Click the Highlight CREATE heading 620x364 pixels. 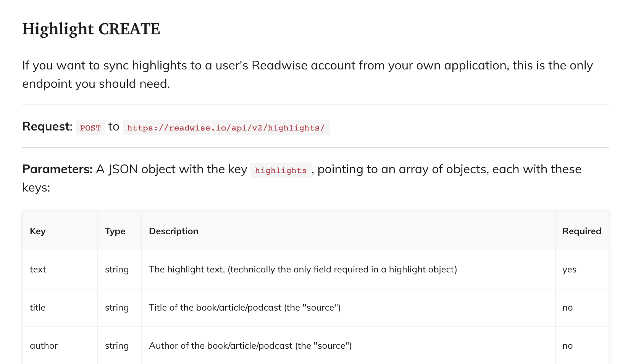pos(91,29)
